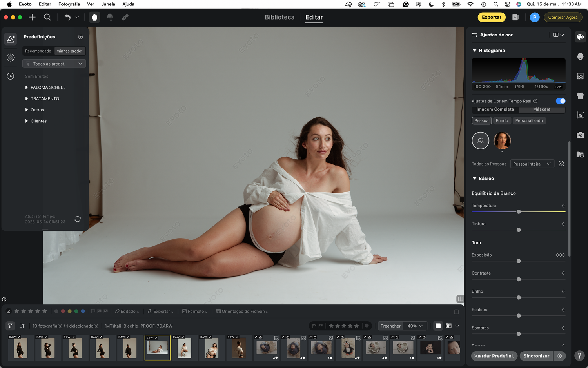The height and width of the screenshot is (368, 588).
Task: Undo the last edit with the arrow icon
Action: [67, 17]
